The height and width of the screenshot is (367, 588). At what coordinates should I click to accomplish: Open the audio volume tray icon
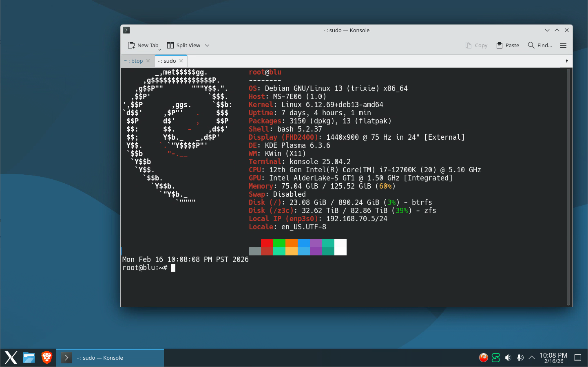tap(508, 358)
